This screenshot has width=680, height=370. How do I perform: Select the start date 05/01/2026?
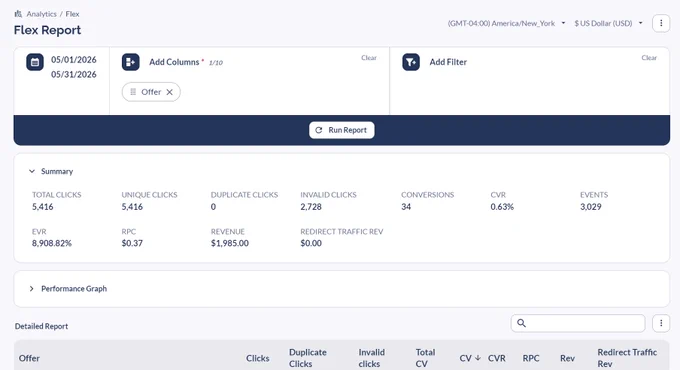[74, 59]
